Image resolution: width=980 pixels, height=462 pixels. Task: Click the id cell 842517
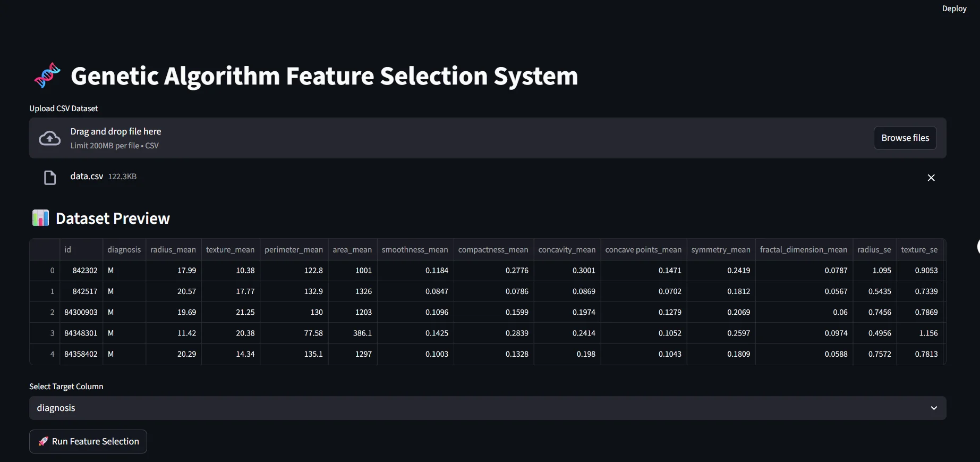coord(81,291)
